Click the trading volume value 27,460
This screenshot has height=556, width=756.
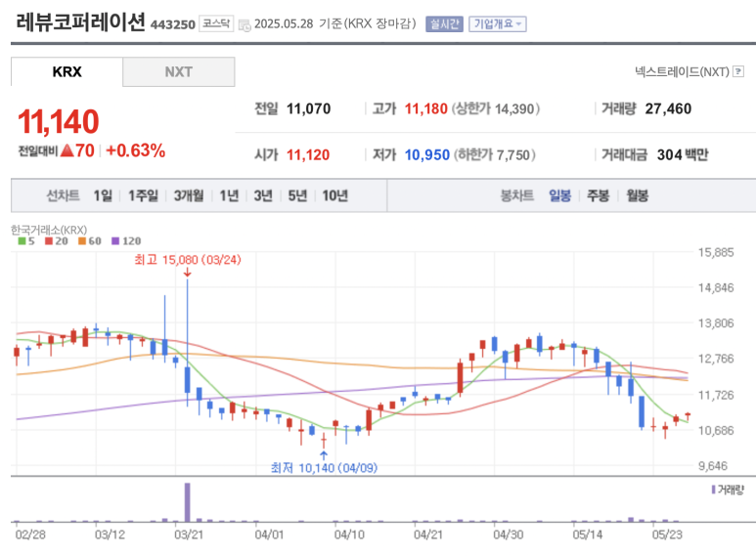[668, 108]
